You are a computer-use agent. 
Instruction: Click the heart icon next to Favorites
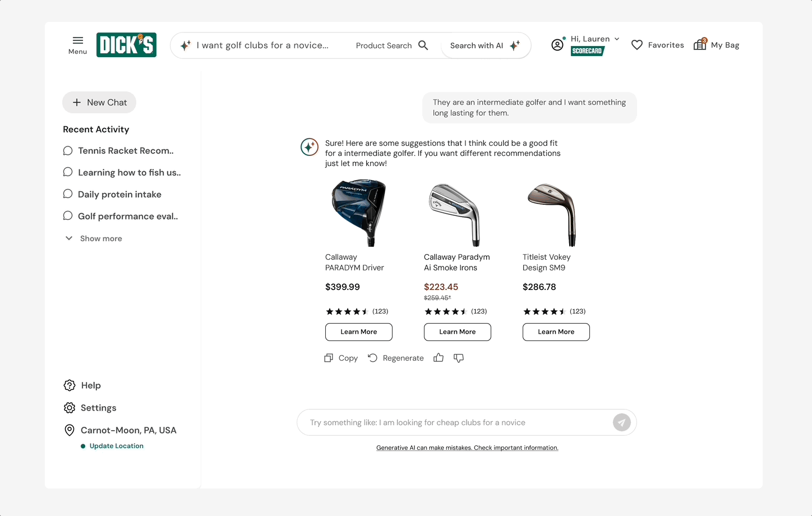tap(637, 44)
